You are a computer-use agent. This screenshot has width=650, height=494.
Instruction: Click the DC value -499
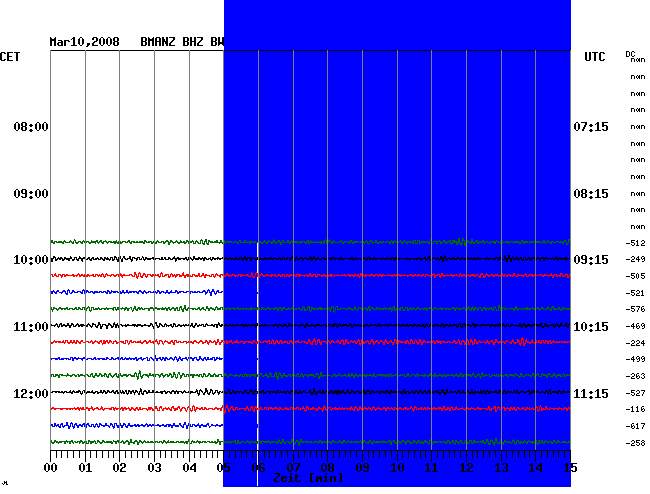coord(635,359)
